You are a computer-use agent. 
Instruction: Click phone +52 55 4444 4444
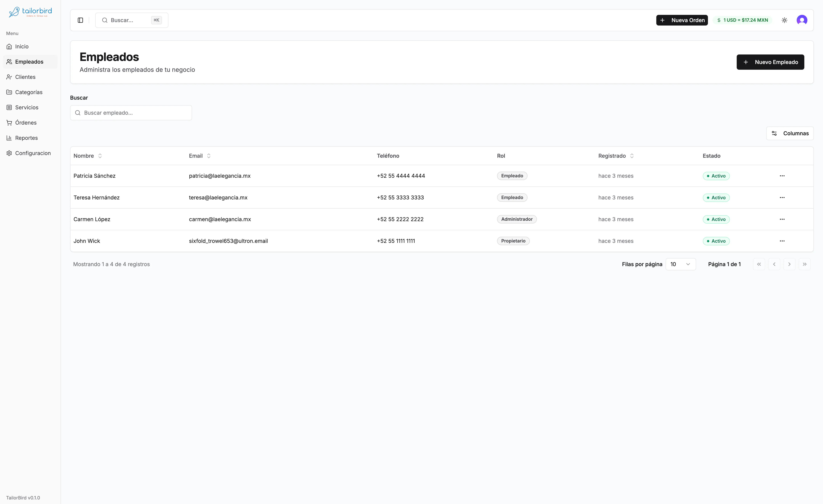tap(401, 176)
